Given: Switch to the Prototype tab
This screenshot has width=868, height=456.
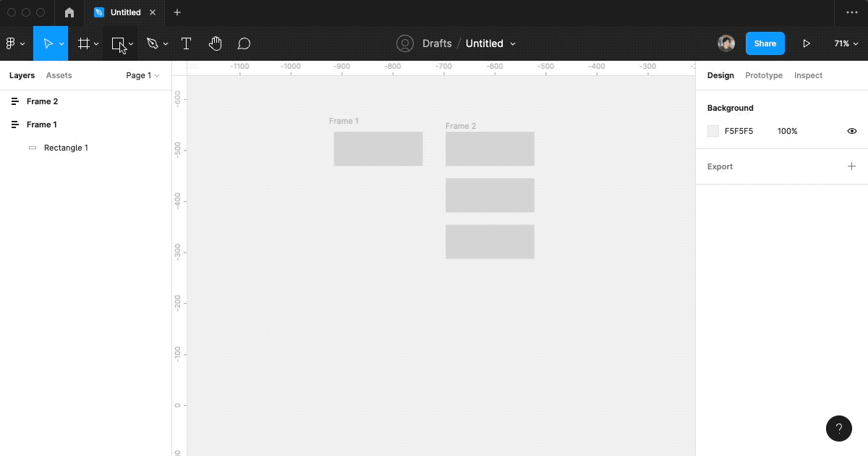Looking at the screenshot, I should (764, 75).
